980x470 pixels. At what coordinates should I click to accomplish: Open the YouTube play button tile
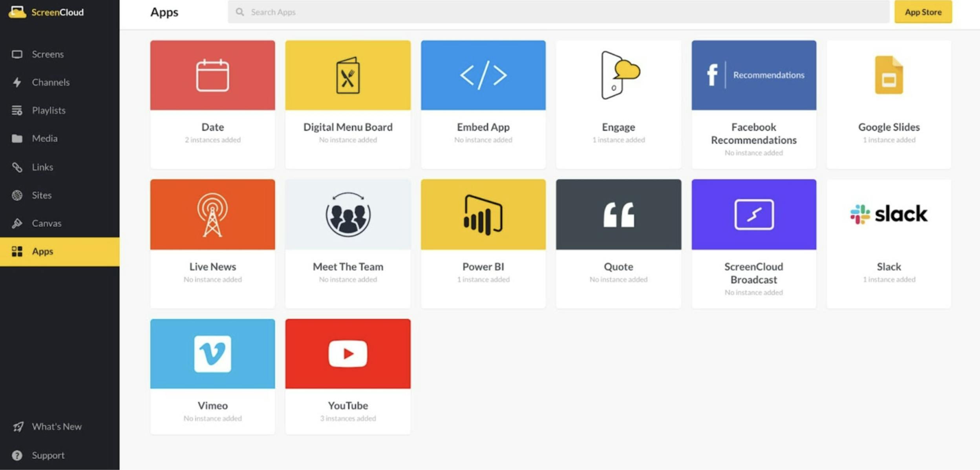[348, 354]
